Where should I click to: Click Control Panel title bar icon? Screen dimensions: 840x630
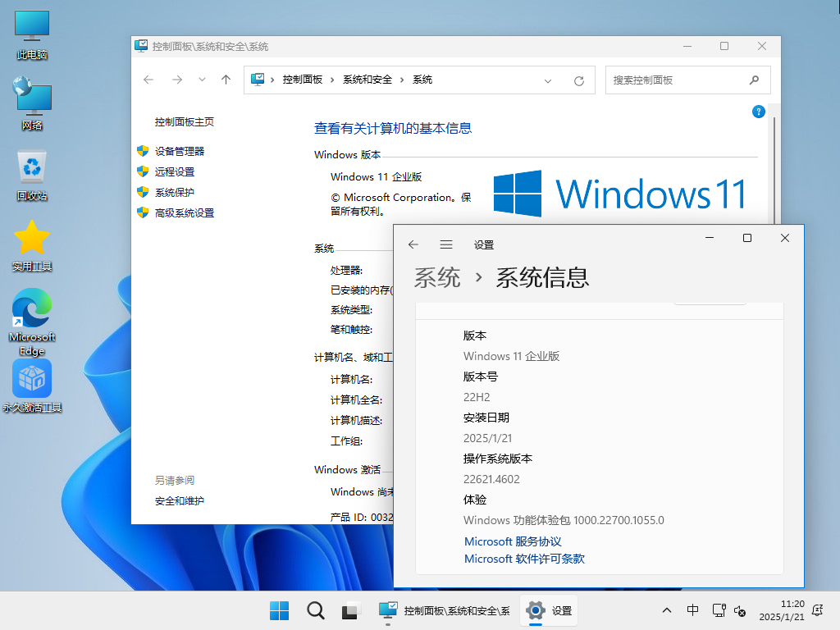pos(141,46)
